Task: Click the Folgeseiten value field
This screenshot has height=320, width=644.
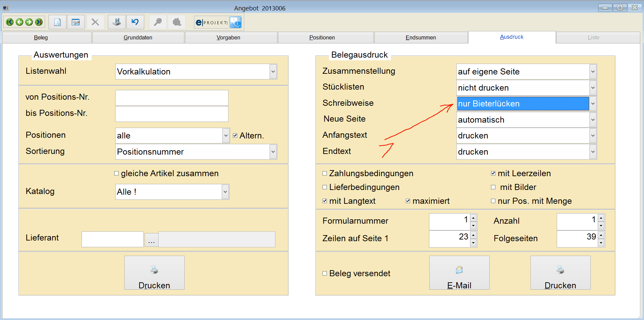Action: tap(577, 239)
